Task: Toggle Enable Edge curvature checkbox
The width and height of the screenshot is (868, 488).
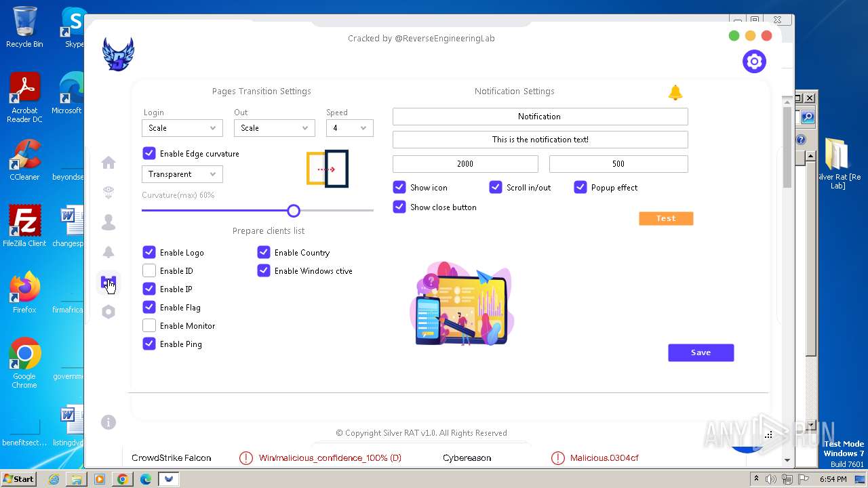Action: coord(149,154)
